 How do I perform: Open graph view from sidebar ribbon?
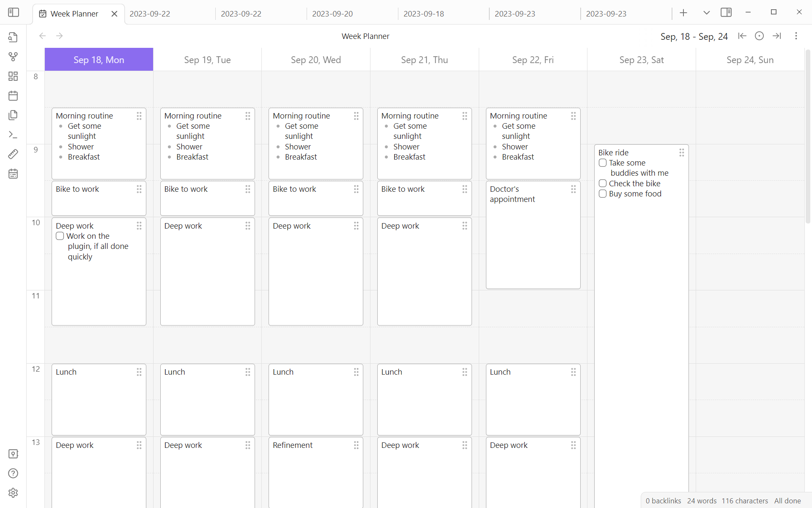pyautogui.click(x=13, y=57)
